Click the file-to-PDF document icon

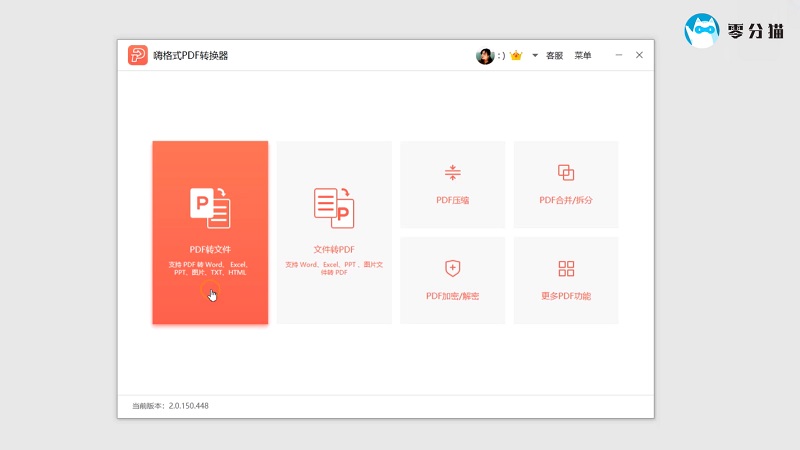[x=334, y=208]
